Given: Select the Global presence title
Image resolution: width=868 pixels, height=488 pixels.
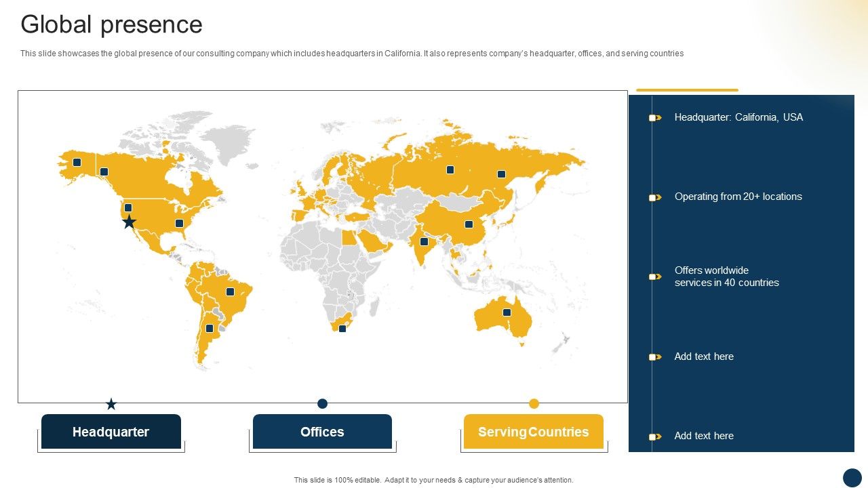Looking at the screenshot, I should coord(112,24).
